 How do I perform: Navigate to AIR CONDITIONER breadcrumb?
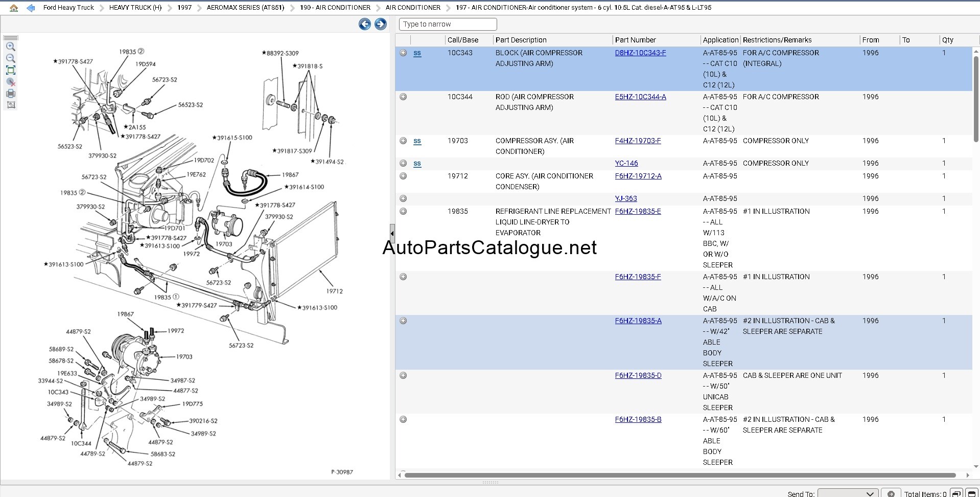[x=413, y=8]
